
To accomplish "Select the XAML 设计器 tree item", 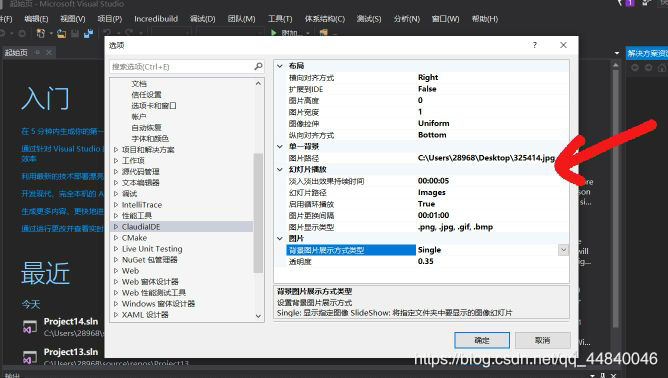I will point(145,315).
